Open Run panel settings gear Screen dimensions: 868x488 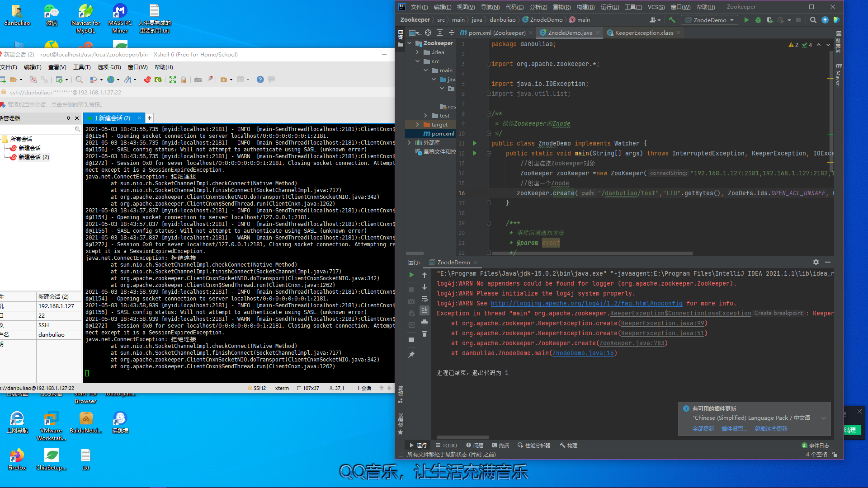[816, 262]
